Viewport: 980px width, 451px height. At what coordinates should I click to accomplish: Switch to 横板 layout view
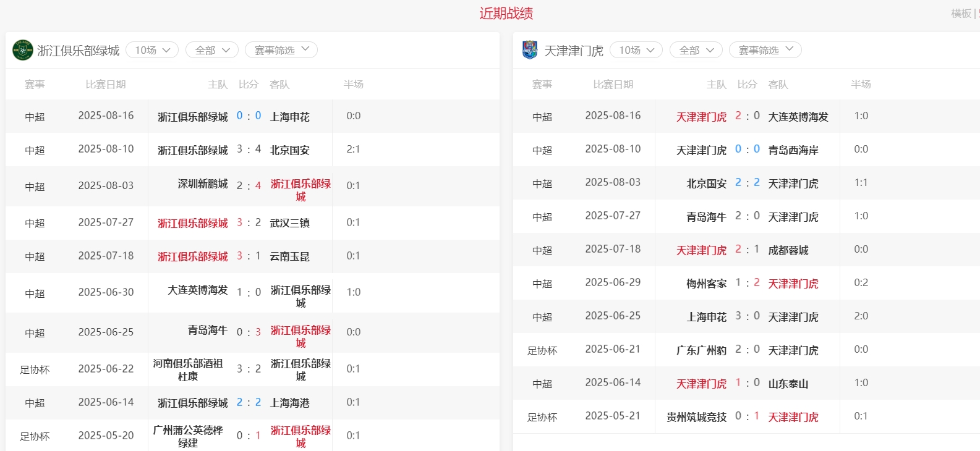pos(961,14)
